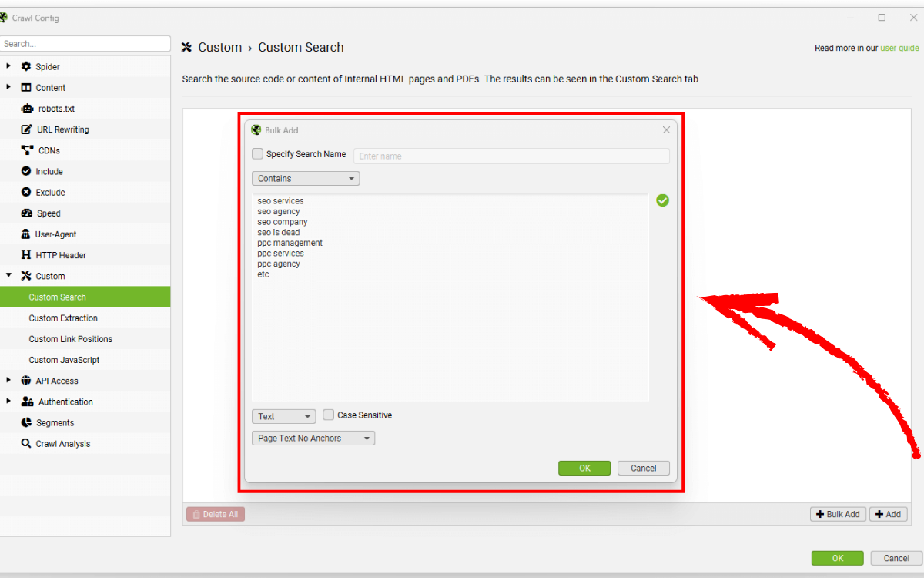Open the Page Text No Anchors dropdown
The height and width of the screenshot is (578, 924).
[x=313, y=439]
